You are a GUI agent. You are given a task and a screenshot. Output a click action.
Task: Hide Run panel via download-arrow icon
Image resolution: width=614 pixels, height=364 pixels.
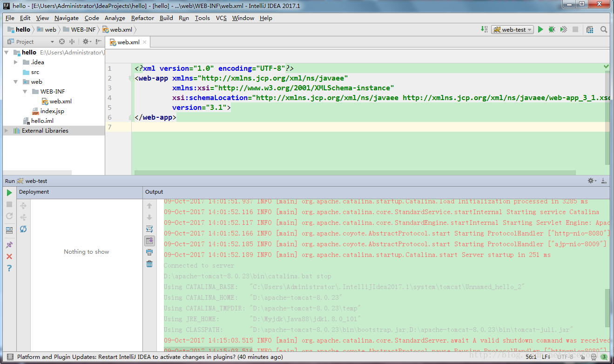point(604,181)
